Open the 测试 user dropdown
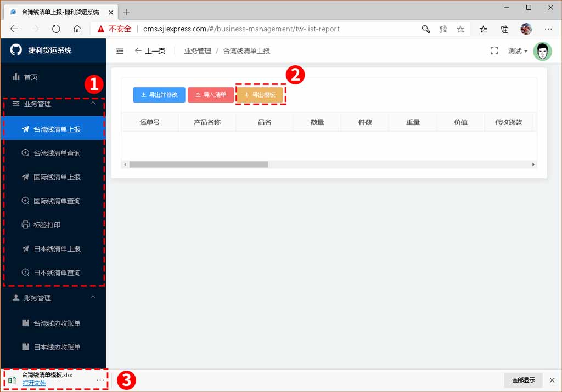562x392 pixels. click(518, 51)
